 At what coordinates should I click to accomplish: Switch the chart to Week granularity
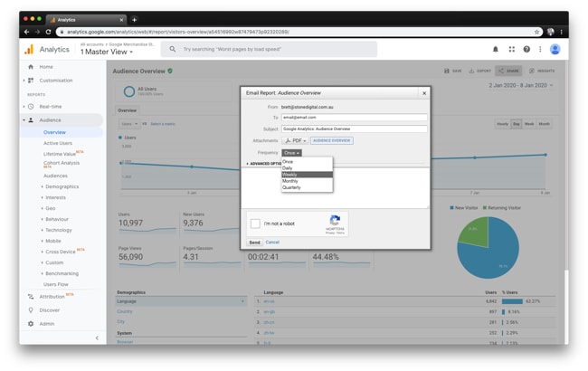tap(529, 124)
